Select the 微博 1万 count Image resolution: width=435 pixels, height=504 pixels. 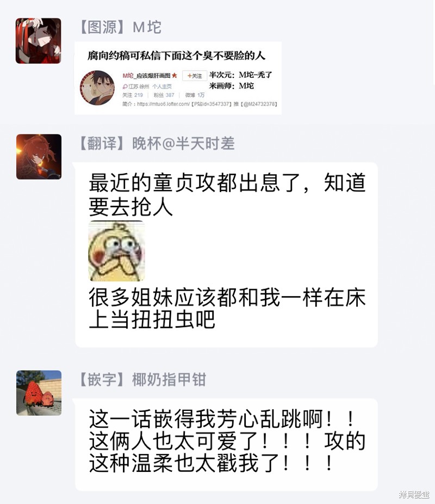click(195, 95)
